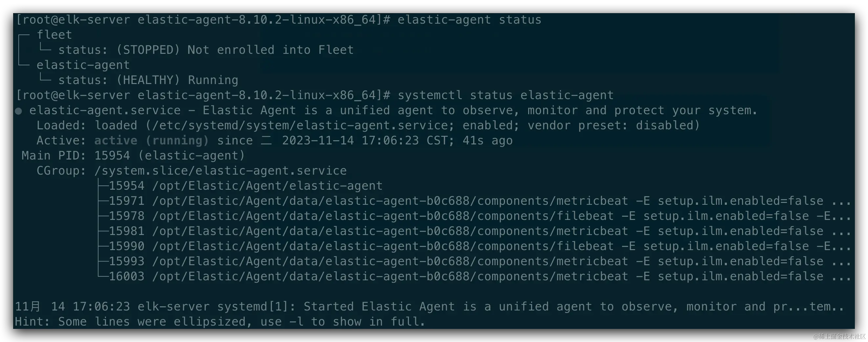868x342 pixels.
Task: Click the systemd[1] Started Elastic Agent log line
Action: (x=430, y=307)
